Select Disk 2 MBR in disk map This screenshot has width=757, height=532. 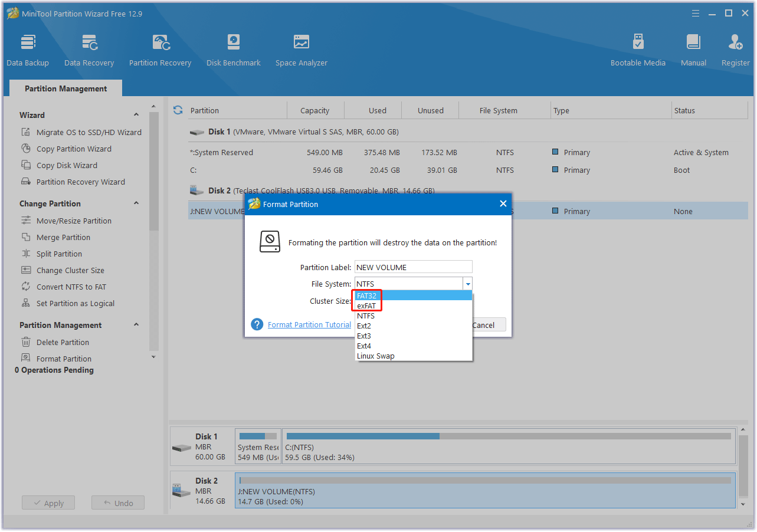(202, 491)
